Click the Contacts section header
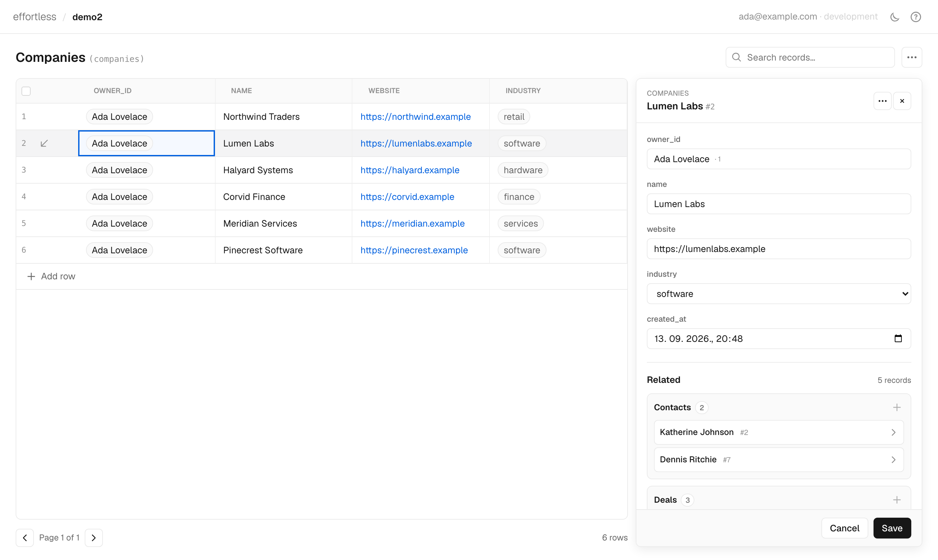Viewport: 938px width, 560px height. [672, 407]
